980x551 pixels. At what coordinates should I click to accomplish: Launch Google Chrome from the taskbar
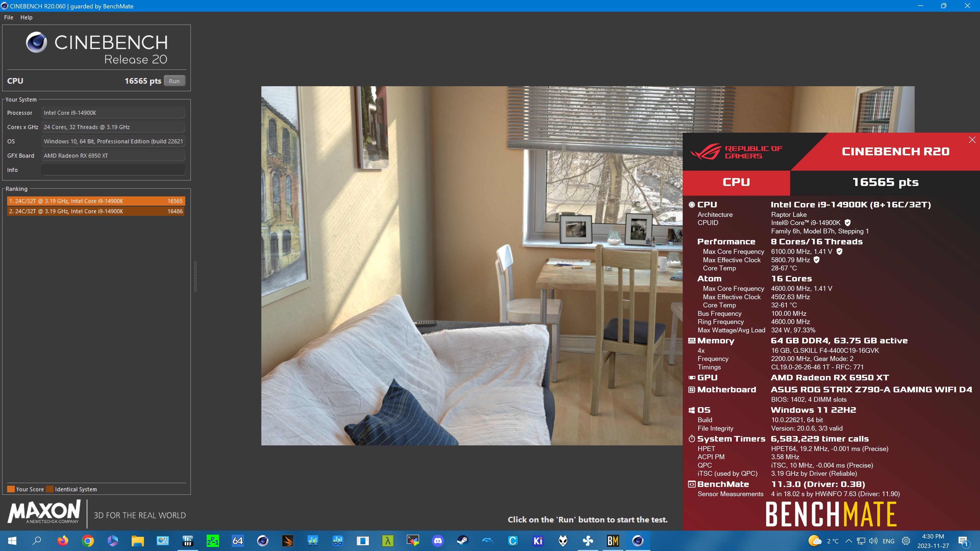[x=88, y=541]
